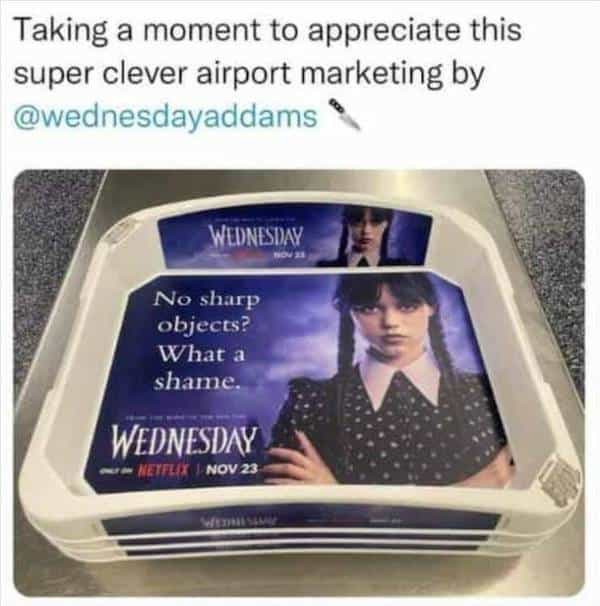
Task: Click the character portrait on the back tray
Action: [363, 237]
